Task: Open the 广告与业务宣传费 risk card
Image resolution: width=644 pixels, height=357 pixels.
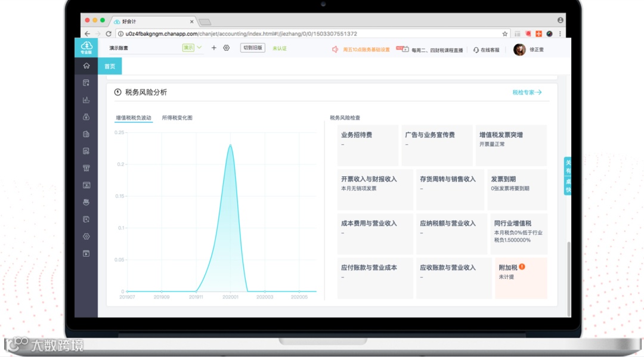Action: click(437, 145)
